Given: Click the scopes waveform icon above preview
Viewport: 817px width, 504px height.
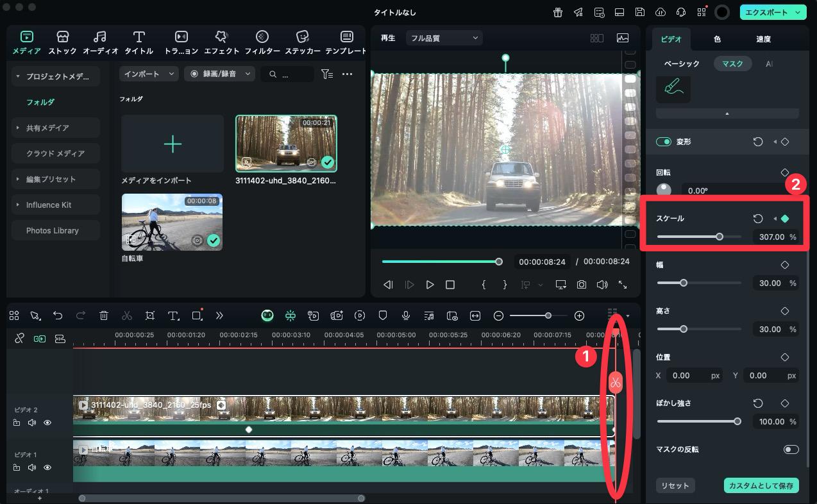Looking at the screenshot, I should click(x=623, y=38).
